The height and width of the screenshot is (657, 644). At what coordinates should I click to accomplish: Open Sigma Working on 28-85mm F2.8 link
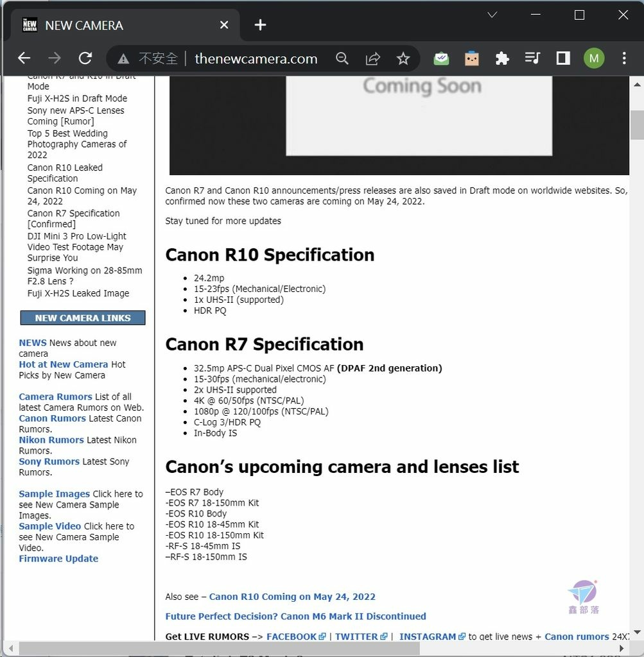(85, 276)
